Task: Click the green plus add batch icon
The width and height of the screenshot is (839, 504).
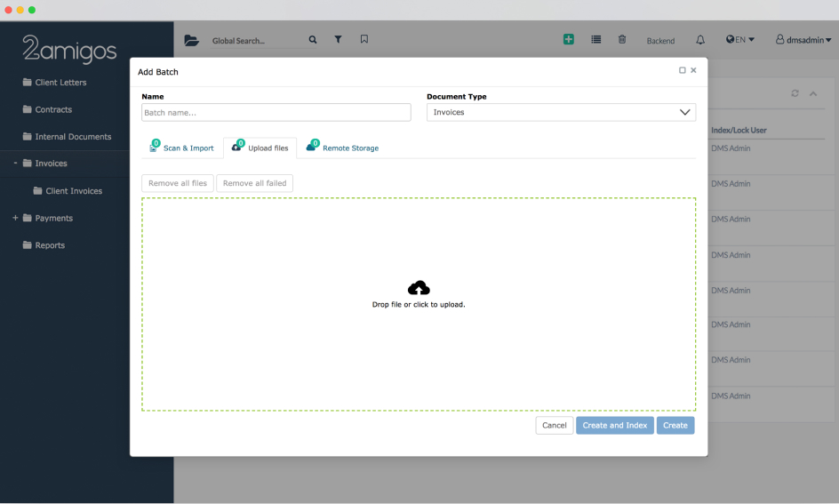Action: point(569,40)
